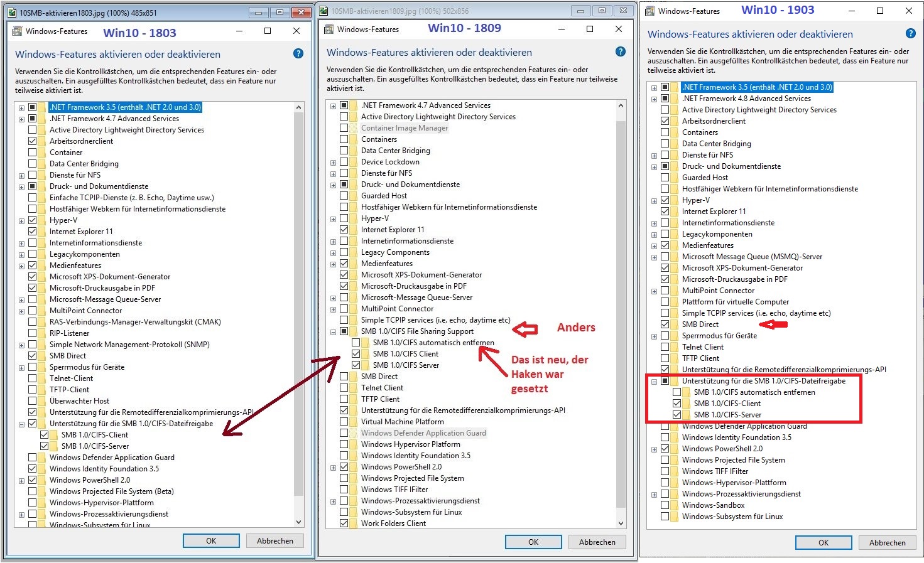Open help via question mark in Win10 1809 window
924x563 pixels.
tap(621, 52)
